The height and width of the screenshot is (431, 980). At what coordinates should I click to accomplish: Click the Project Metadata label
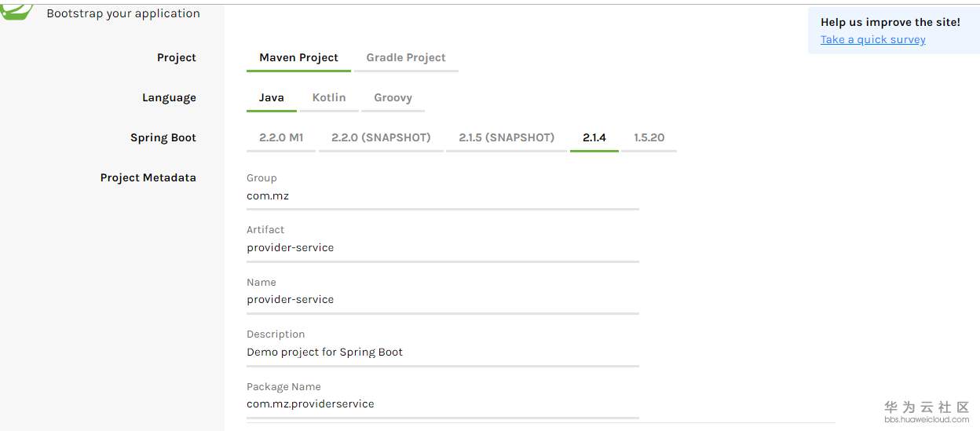[x=148, y=177]
